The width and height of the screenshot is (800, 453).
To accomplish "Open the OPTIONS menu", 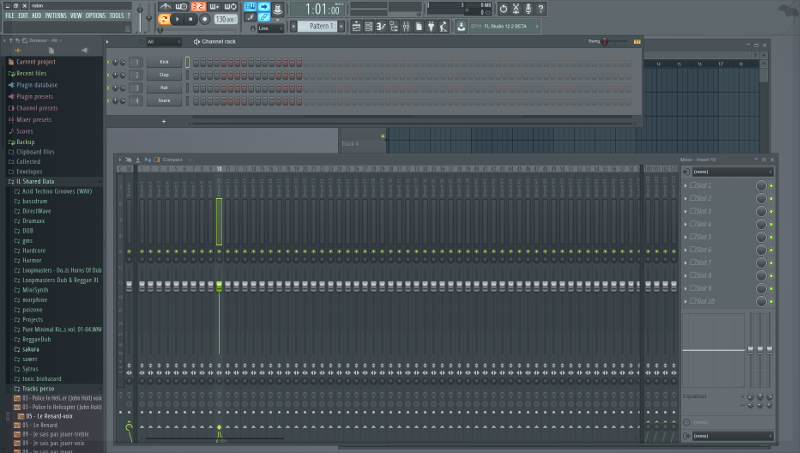I will pos(95,16).
